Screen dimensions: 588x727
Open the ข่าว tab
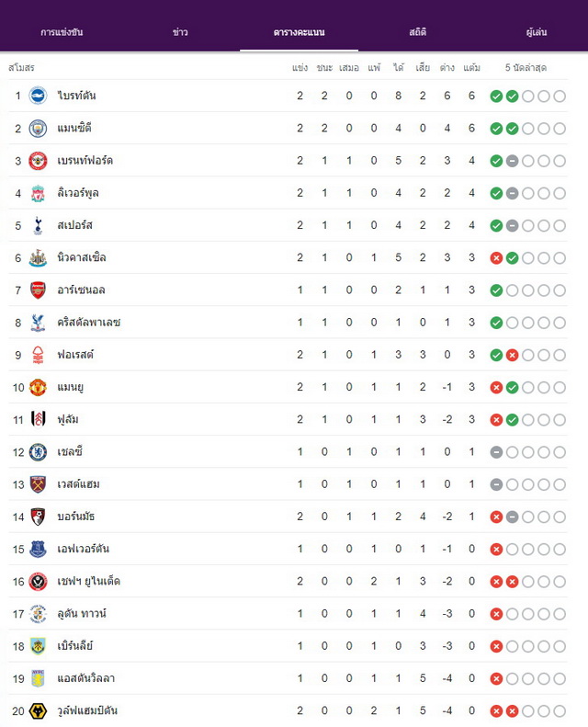tap(180, 32)
